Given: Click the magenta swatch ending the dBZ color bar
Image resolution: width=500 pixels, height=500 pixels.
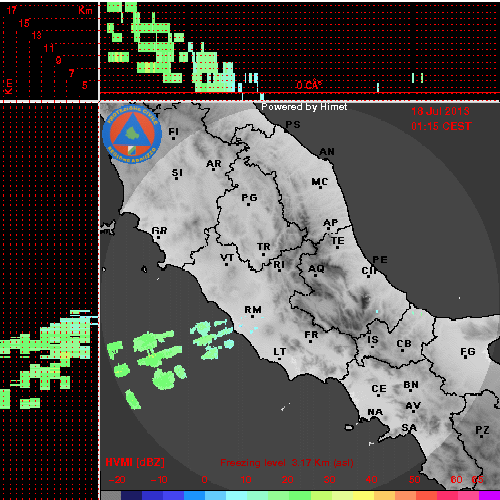Looking at the screenshot, I should (489, 495).
